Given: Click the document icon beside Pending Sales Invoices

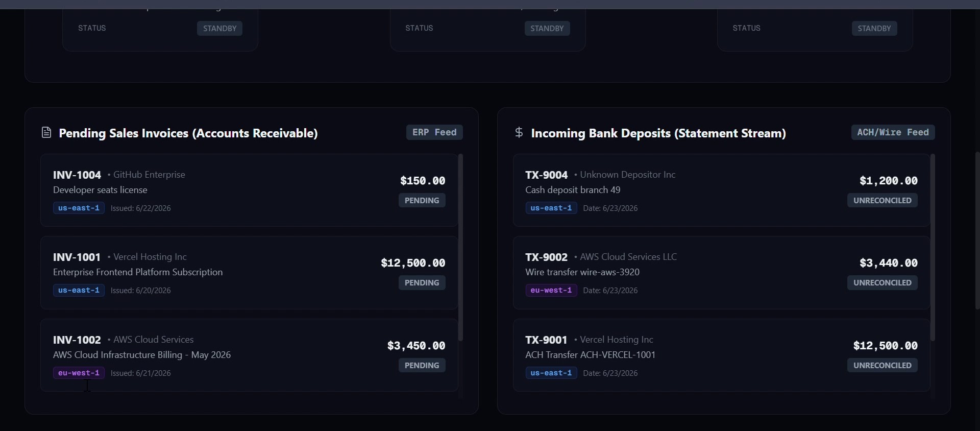Looking at the screenshot, I should 46,133.
